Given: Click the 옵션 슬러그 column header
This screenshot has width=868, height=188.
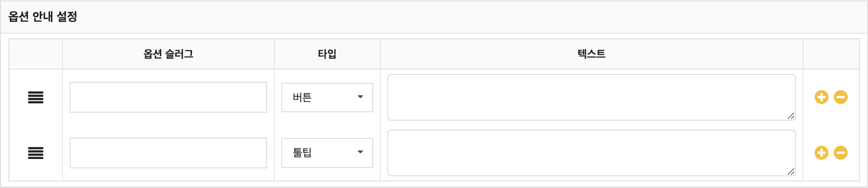Looking at the screenshot, I should pos(168,54).
